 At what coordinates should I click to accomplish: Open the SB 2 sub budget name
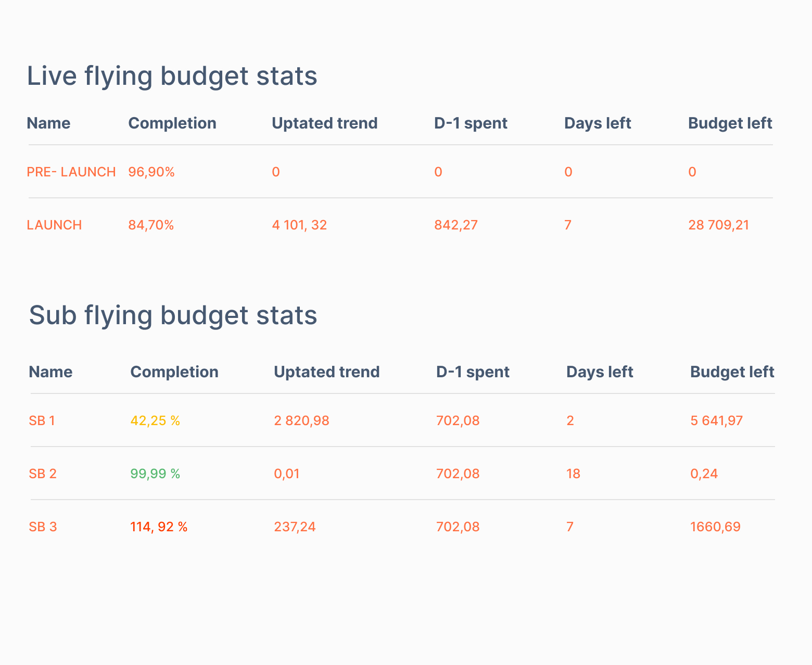pyautogui.click(x=43, y=474)
